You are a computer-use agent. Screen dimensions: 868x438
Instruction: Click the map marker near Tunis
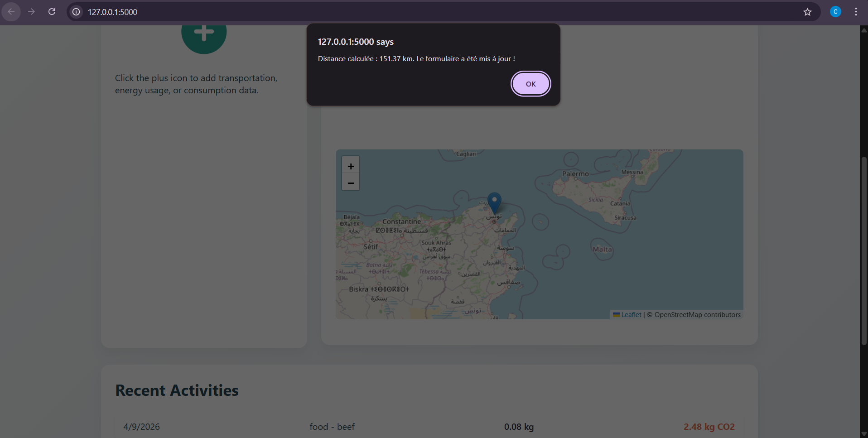click(494, 202)
